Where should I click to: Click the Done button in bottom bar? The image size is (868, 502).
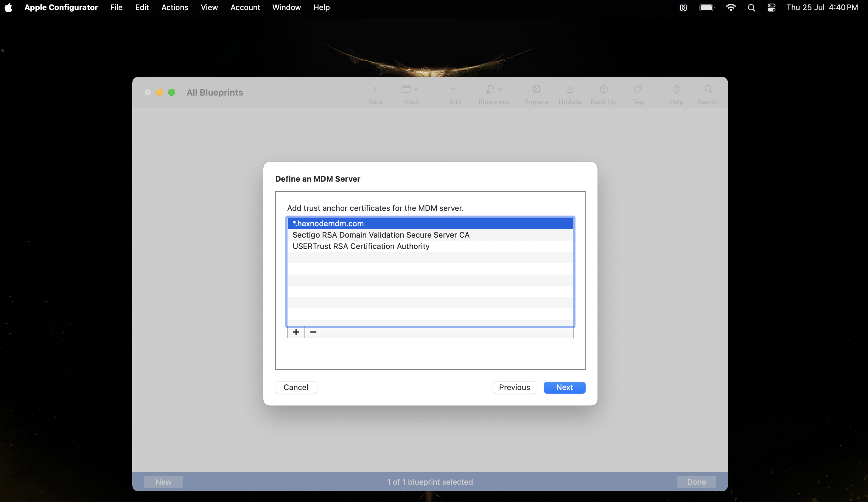[696, 482]
